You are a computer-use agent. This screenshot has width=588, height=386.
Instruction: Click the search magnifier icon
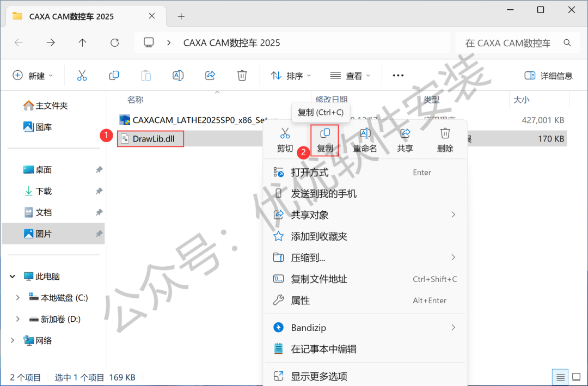[x=567, y=43]
